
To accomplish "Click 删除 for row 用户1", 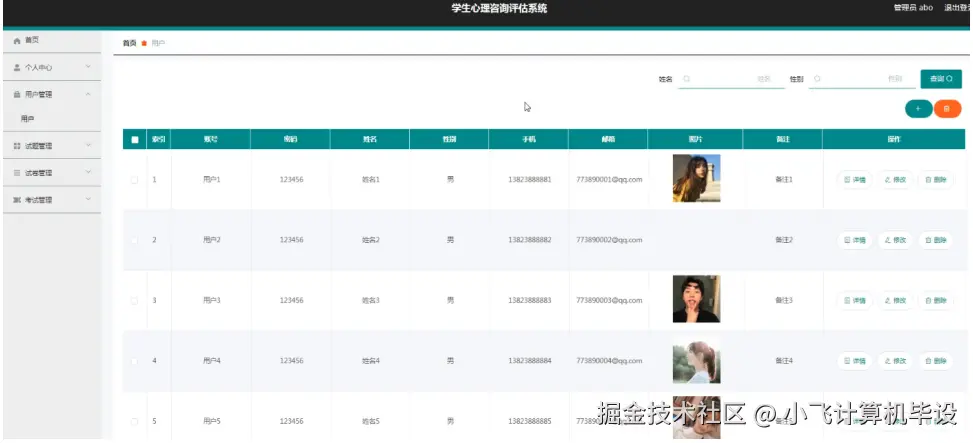I will pos(935,179).
